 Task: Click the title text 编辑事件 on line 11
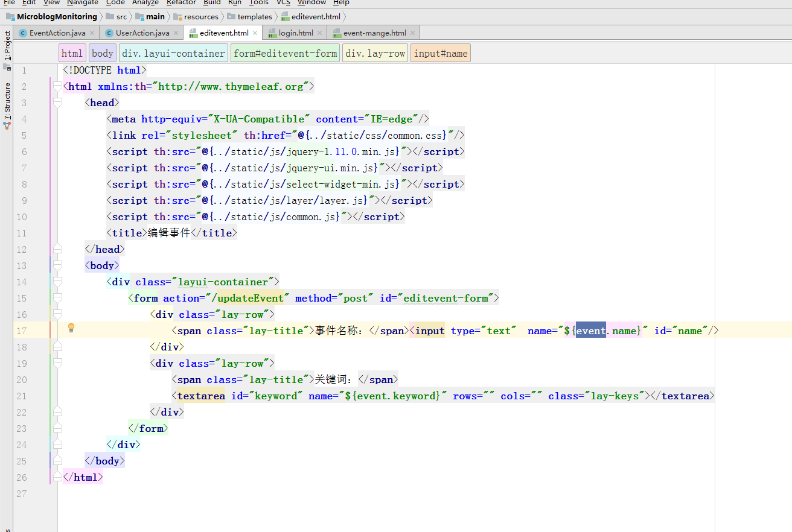(x=169, y=233)
